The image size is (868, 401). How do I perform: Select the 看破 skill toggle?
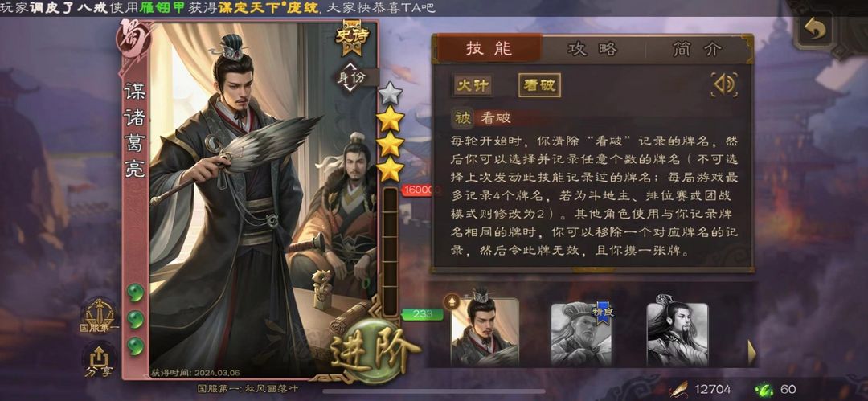click(539, 85)
